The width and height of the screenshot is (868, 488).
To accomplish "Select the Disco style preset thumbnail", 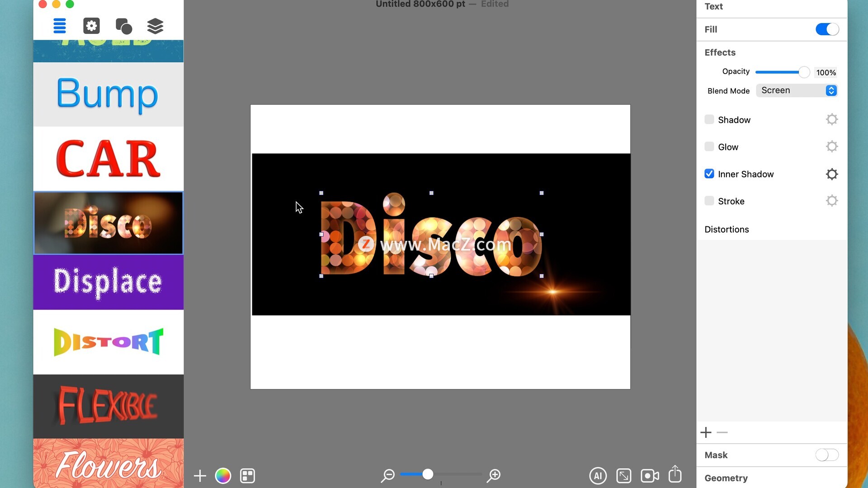I will pyautogui.click(x=108, y=223).
